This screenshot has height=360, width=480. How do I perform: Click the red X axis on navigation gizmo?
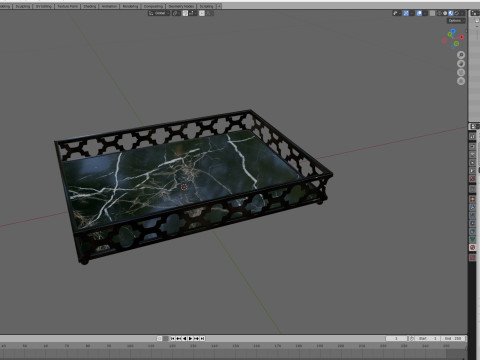(462, 37)
